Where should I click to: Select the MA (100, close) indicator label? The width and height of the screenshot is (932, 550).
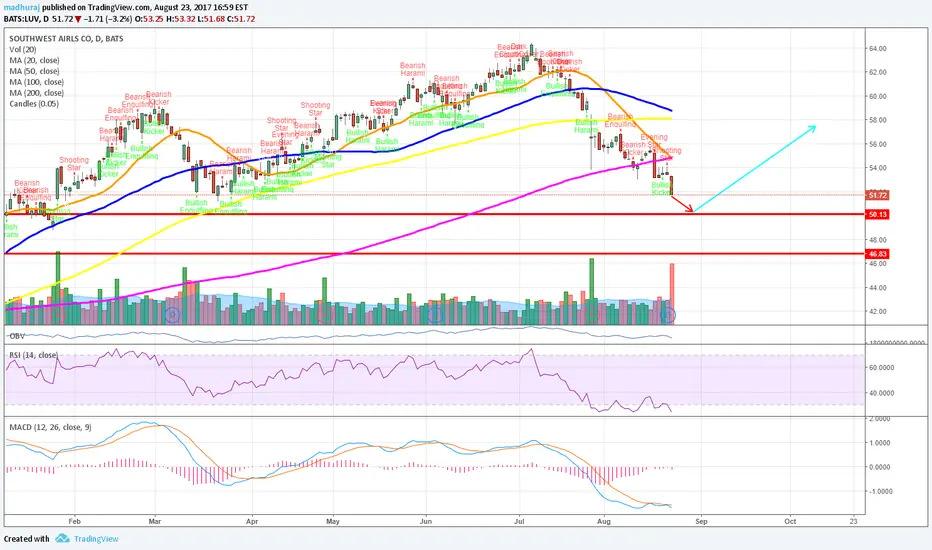tap(36, 82)
